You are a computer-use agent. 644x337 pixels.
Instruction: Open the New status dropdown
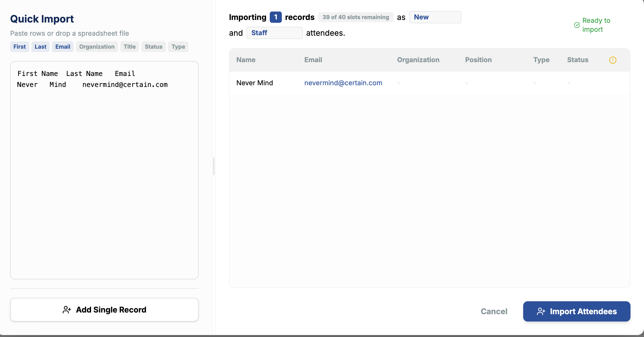[x=435, y=17]
